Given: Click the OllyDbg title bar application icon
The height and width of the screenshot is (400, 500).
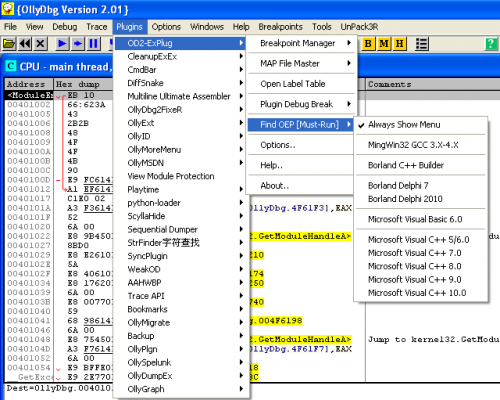Looking at the screenshot, I should (7, 9).
